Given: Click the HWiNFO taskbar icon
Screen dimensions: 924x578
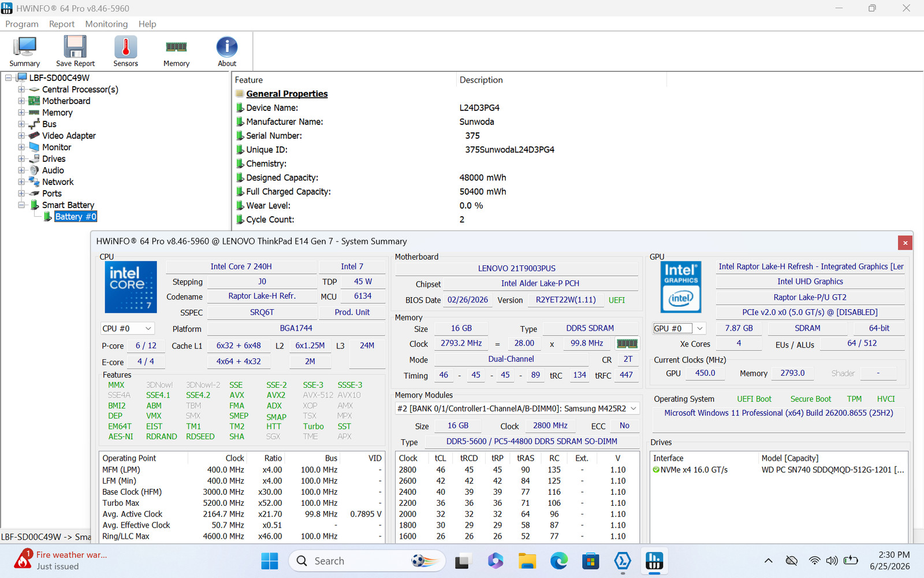Looking at the screenshot, I should (x=654, y=561).
